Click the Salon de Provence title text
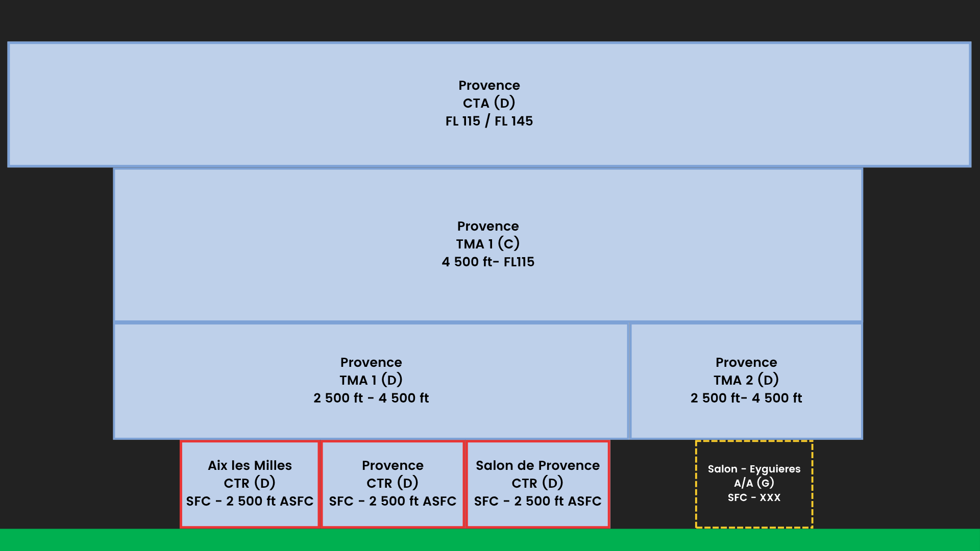 537,465
